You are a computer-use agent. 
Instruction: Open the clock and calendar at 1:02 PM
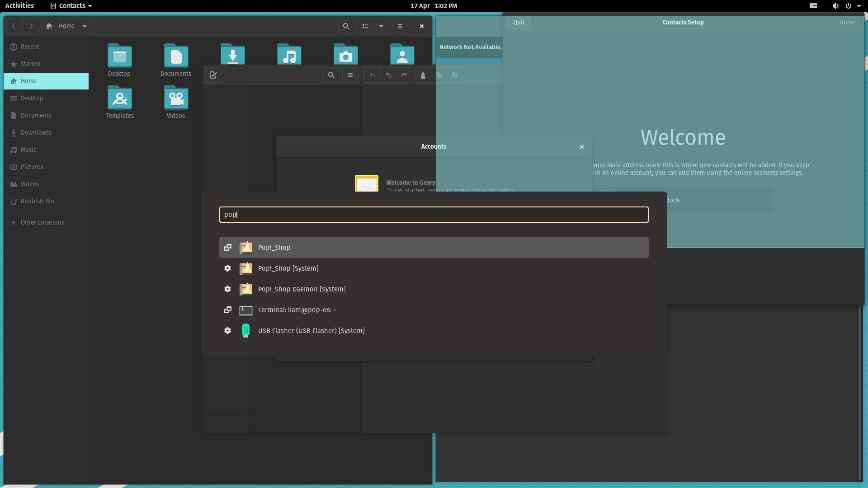pos(434,6)
